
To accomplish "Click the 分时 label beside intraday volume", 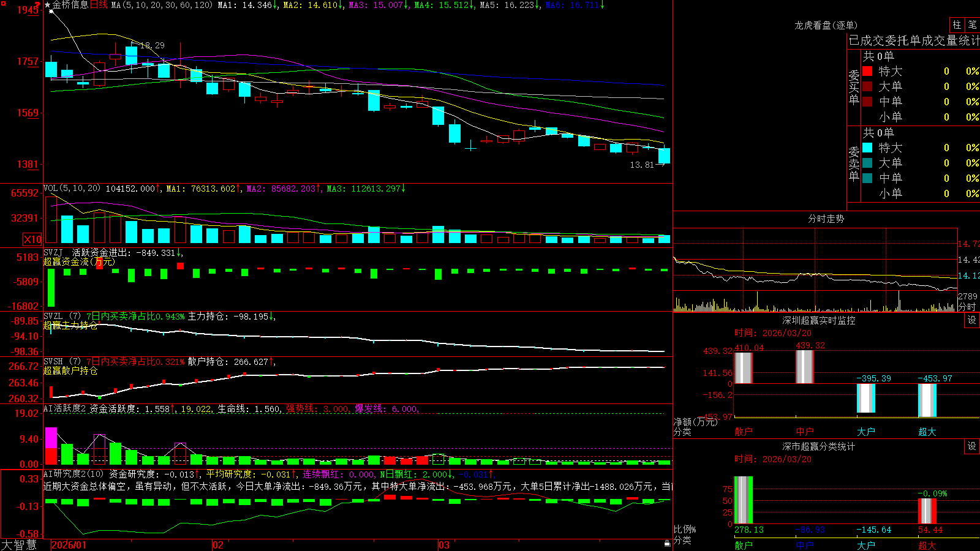I will (x=967, y=307).
